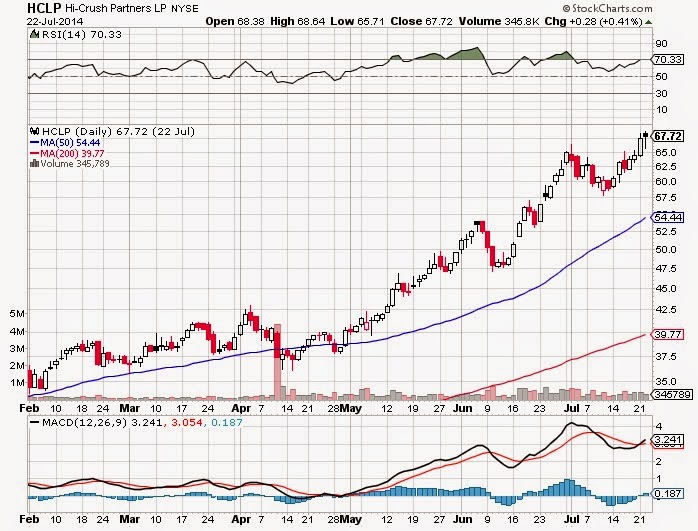This screenshot has width=698, height=531.
Task: Click the 39.77 moving average axis tag
Action: (x=667, y=334)
